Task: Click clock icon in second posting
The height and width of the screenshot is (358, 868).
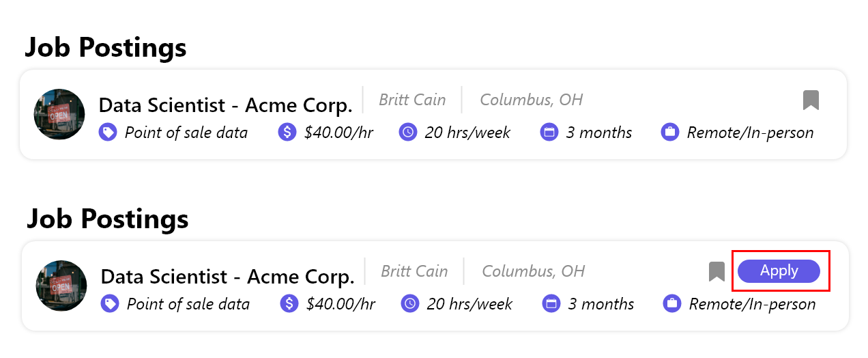Action: point(410,303)
